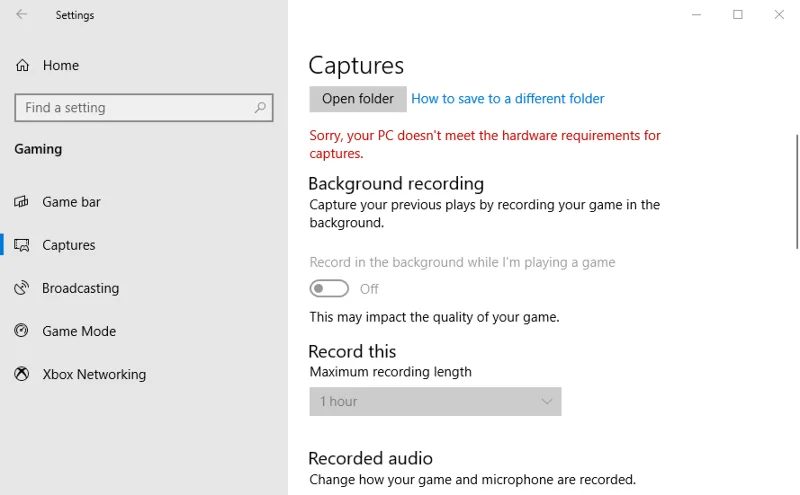Click the red hardware requirements warning text

[485, 144]
